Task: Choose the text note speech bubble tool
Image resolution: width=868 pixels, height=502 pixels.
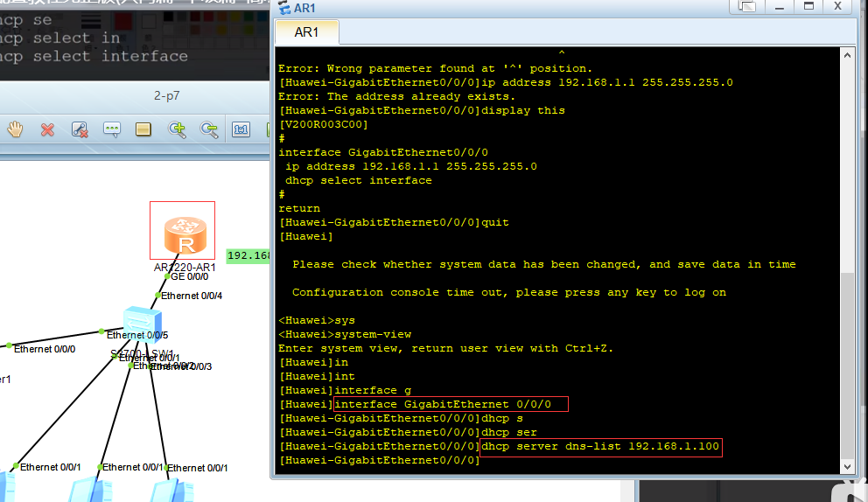Action: point(112,129)
